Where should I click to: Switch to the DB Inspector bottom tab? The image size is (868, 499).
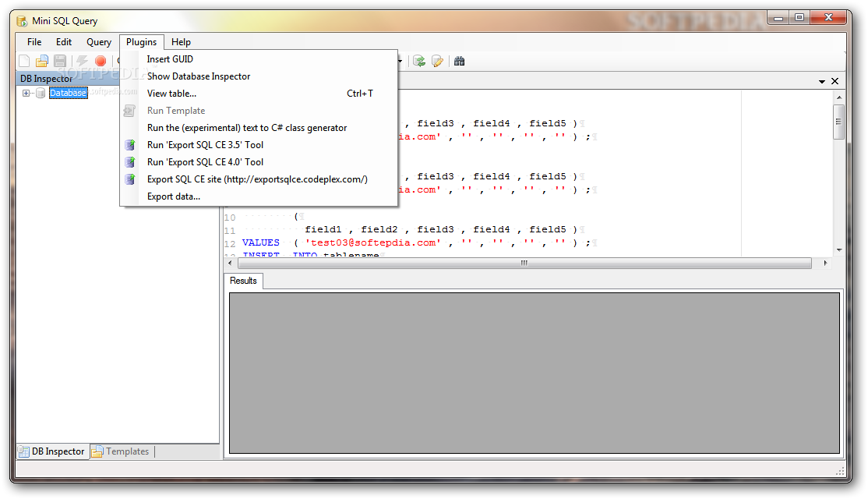coord(53,451)
